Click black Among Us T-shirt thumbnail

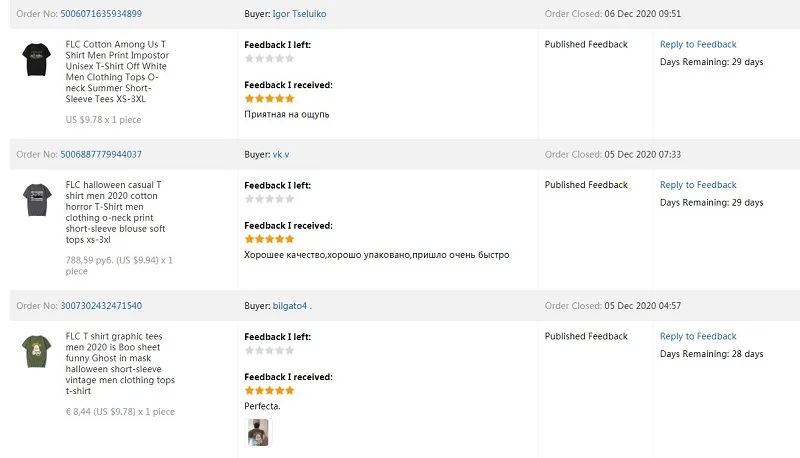point(38,60)
